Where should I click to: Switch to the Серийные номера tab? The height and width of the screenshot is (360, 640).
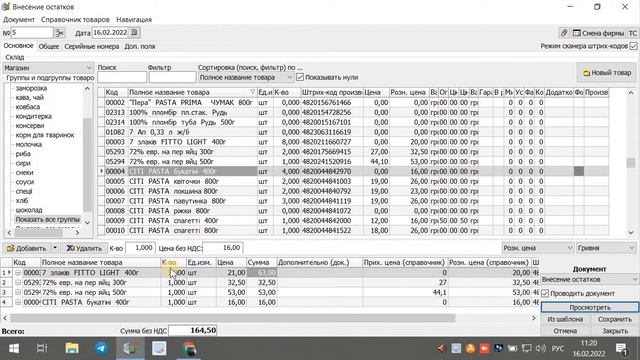(92, 47)
